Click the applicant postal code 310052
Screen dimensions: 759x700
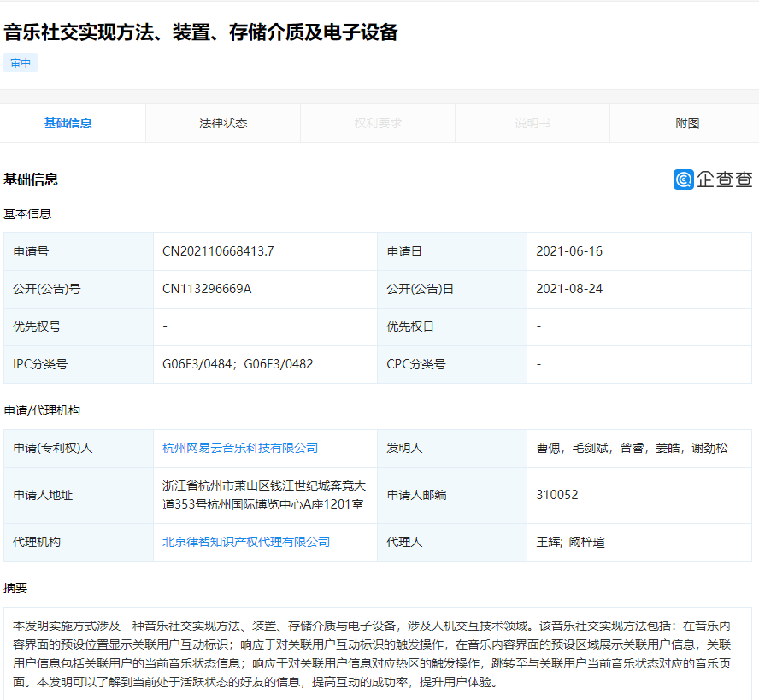pyautogui.click(x=556, y=494)
